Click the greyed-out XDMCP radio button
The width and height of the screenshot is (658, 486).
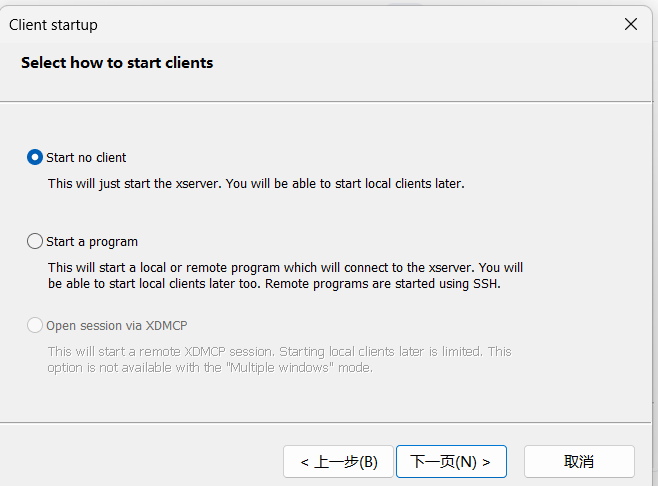(x=36, y=325)
